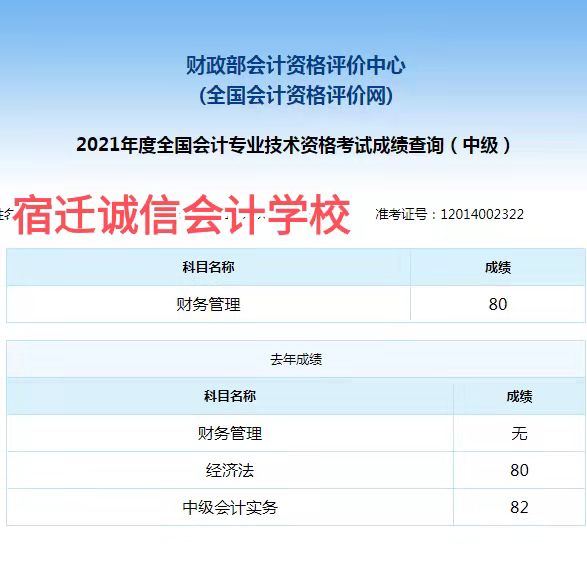Click the red 宿迁诚信会计学校 watermark

(x=182, y=215)
